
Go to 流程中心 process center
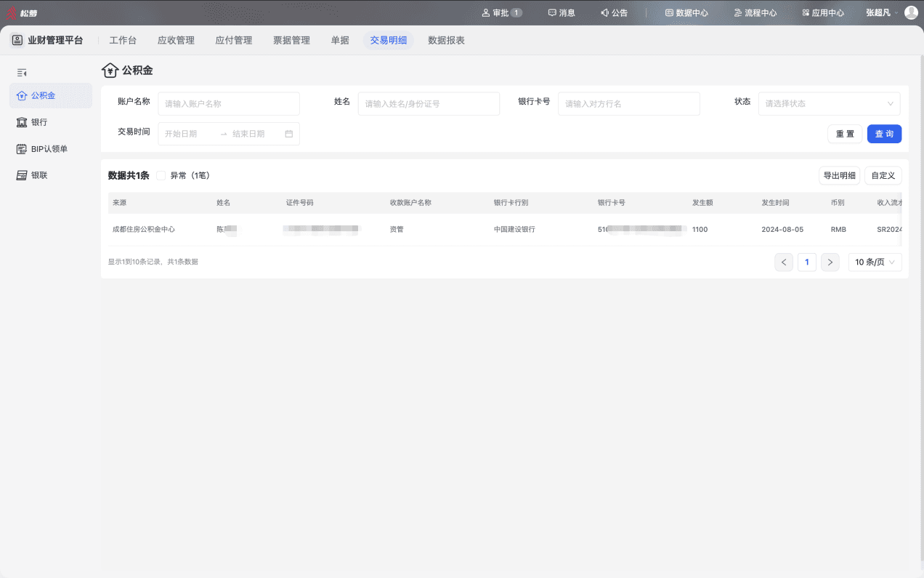pyautogui.click(x=755, y=12)
